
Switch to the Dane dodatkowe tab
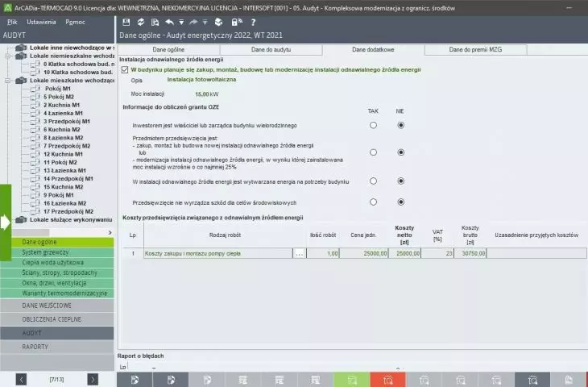point(373,49)
